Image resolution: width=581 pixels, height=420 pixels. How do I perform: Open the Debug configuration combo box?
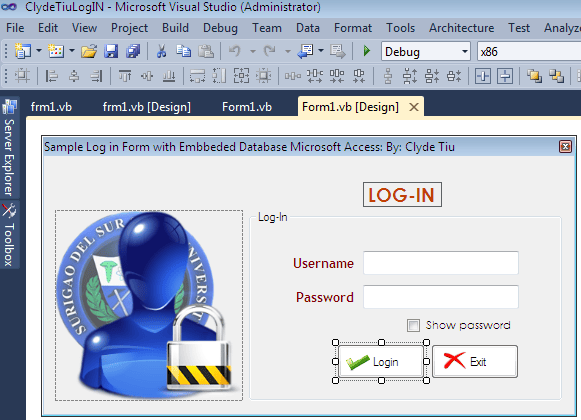pos(426,51)
